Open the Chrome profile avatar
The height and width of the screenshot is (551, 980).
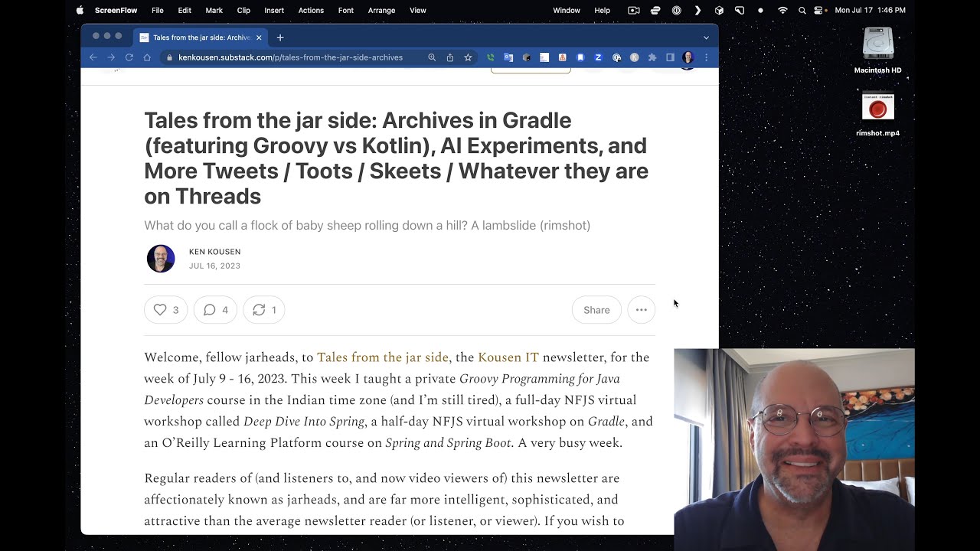(x=688, y=57)
